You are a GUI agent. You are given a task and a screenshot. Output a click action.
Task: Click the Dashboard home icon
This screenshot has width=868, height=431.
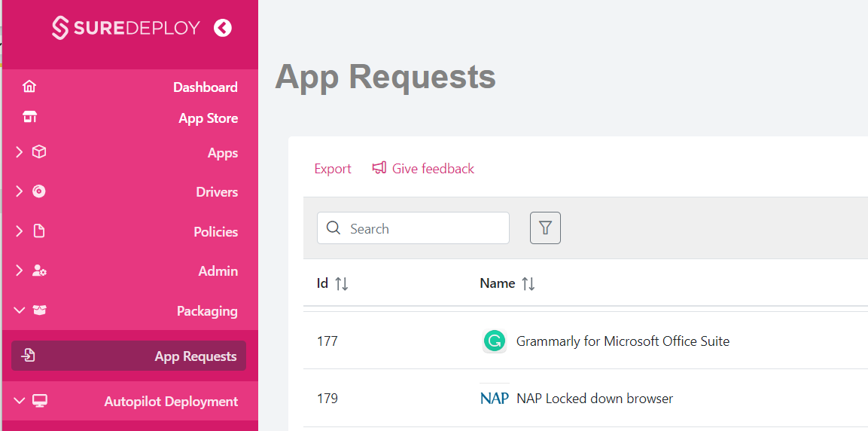(29, 87)
